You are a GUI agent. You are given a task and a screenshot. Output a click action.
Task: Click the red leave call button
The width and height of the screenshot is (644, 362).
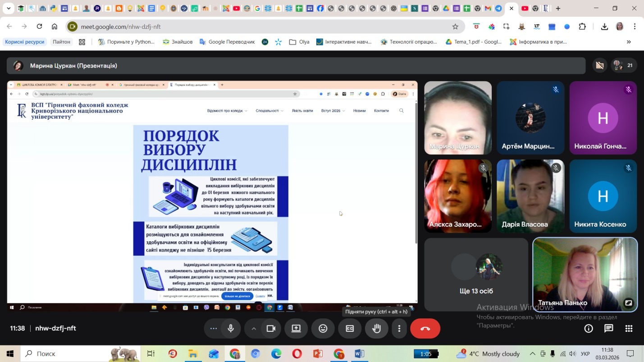coord(425,329)
